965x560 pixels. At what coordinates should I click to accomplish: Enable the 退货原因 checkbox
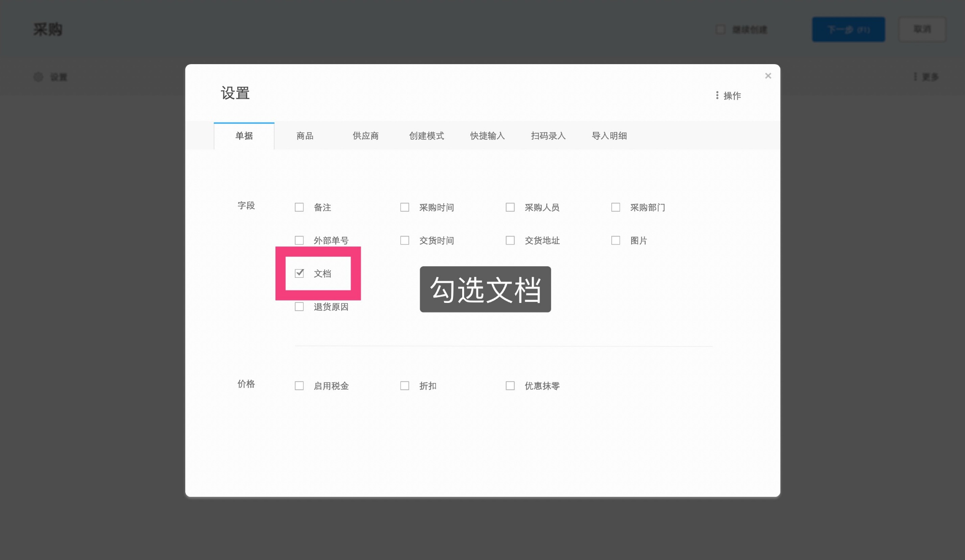click(299, 306)
